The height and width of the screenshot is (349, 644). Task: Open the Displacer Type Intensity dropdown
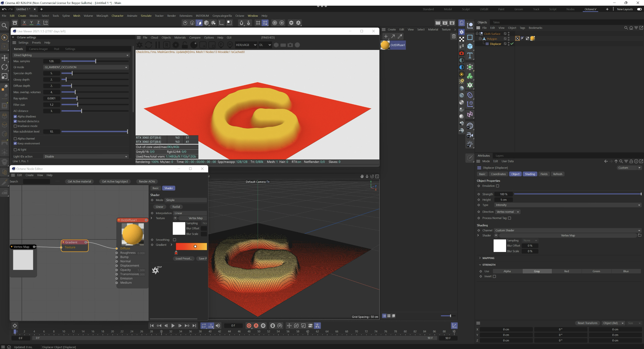pyautogui.click(x=567, y=205)
